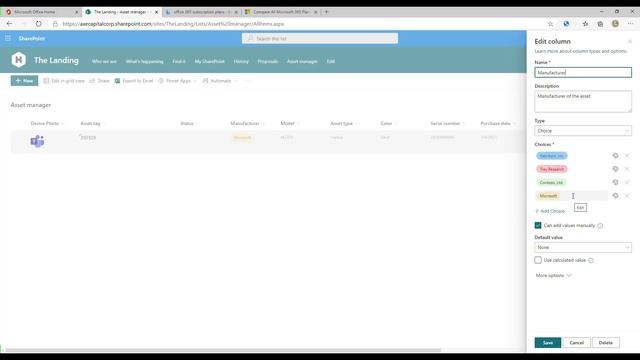Remove the Contoso choice

627,182
